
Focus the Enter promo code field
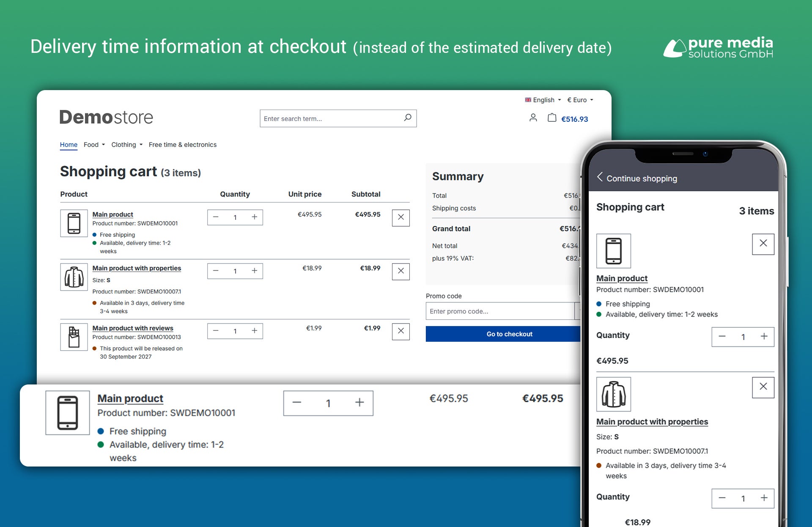point(500,311)
